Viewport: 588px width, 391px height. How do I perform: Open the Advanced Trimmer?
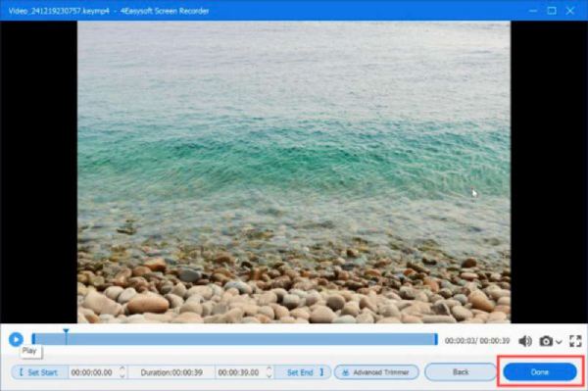[376, 372]
